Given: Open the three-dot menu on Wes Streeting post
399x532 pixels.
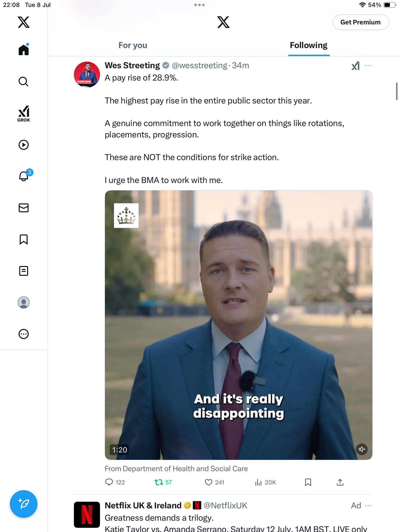Looking at the screenshot, I should click(x=368, y=66).
